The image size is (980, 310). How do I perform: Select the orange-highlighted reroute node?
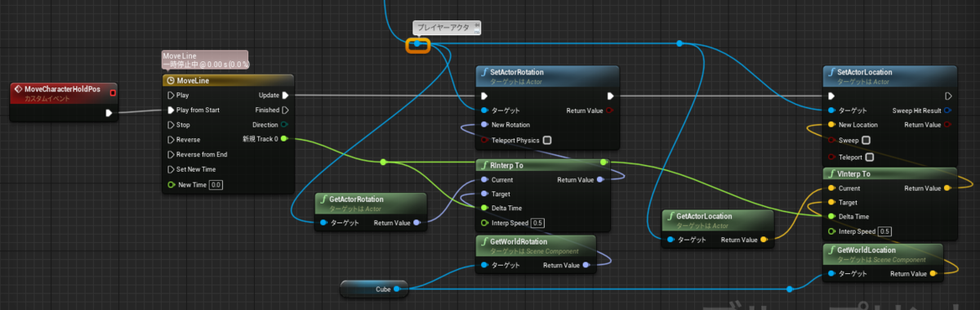[418, 44]
